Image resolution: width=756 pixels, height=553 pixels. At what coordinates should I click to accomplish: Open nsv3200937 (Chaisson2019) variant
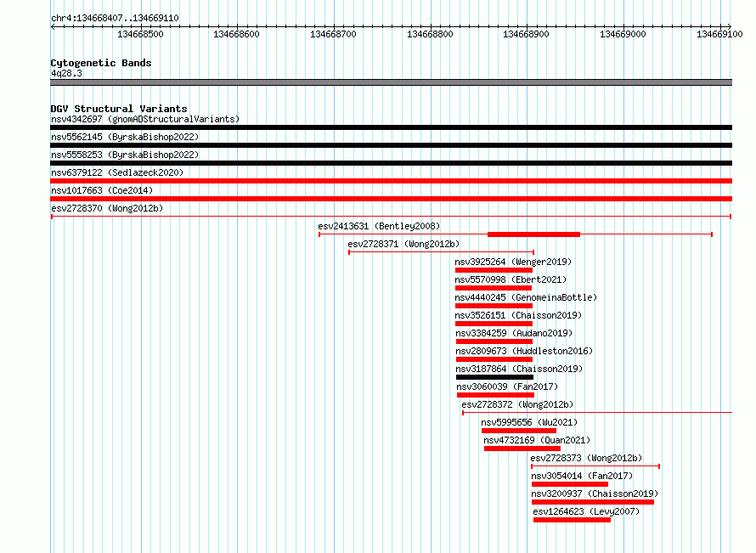593,502
